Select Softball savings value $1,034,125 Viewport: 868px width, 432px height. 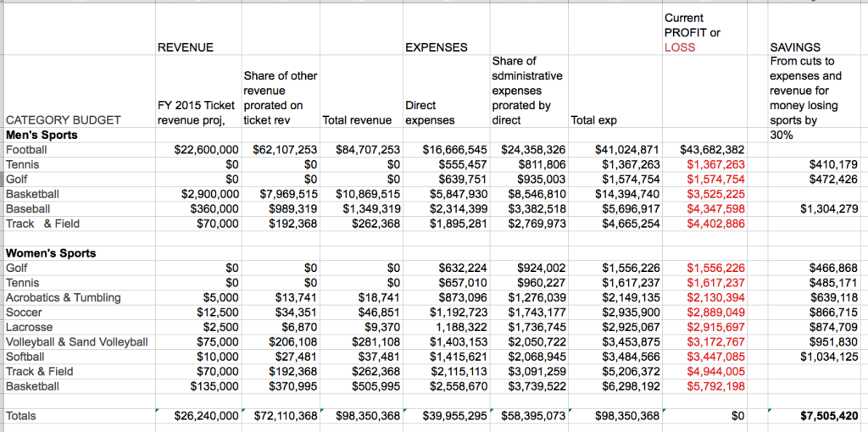click(x=829, y=357)
